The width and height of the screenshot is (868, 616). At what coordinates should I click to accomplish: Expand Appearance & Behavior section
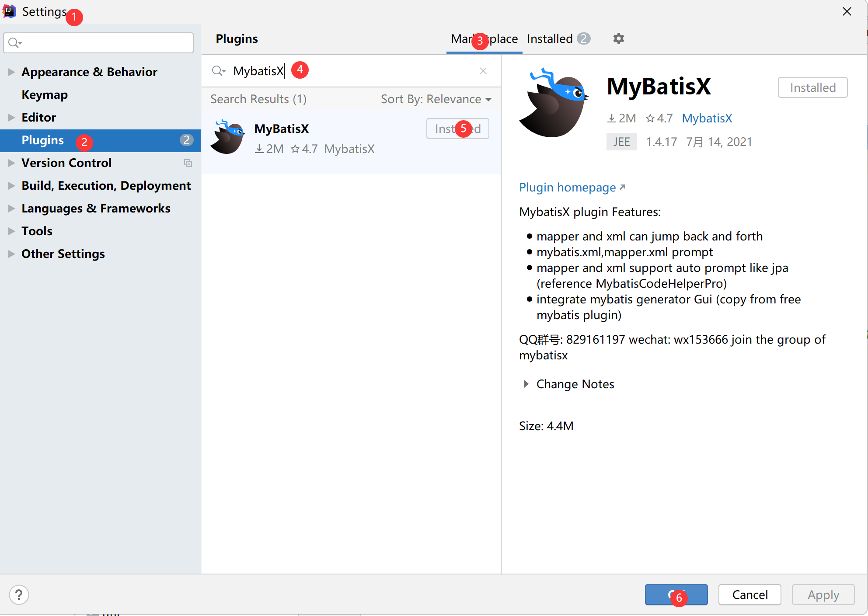(11, 72)
